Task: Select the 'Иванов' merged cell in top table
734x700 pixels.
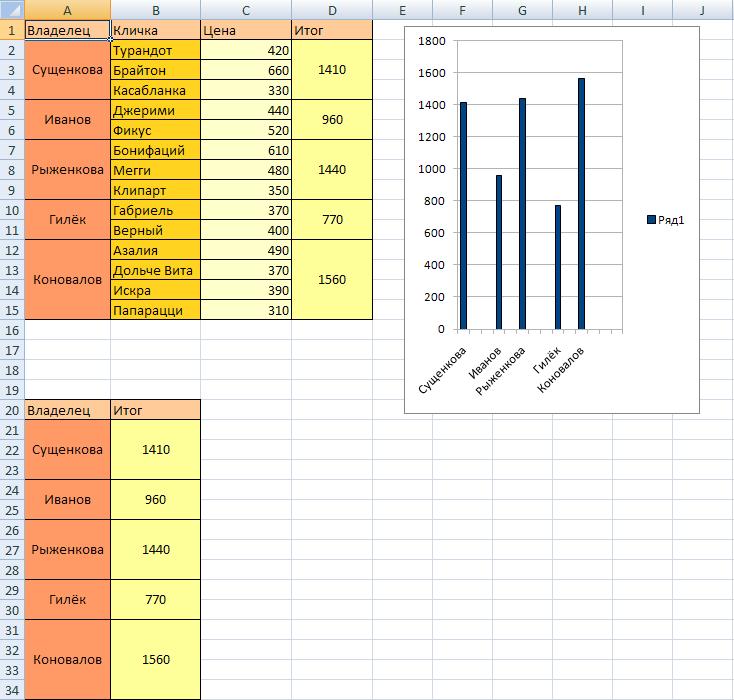Action: point(67,119)
